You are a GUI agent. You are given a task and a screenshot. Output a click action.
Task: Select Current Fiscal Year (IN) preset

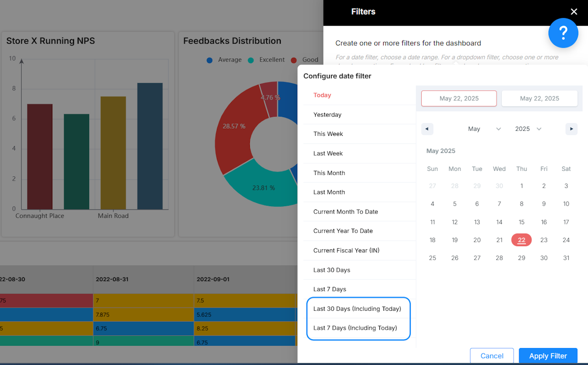346,251
